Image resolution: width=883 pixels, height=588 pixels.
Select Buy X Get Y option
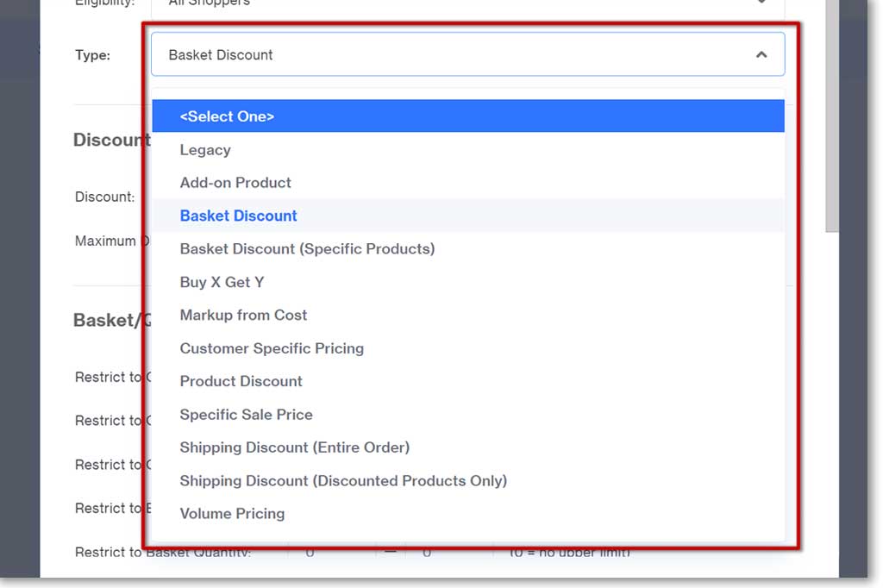pyautogui.click(x=468, y=282)
